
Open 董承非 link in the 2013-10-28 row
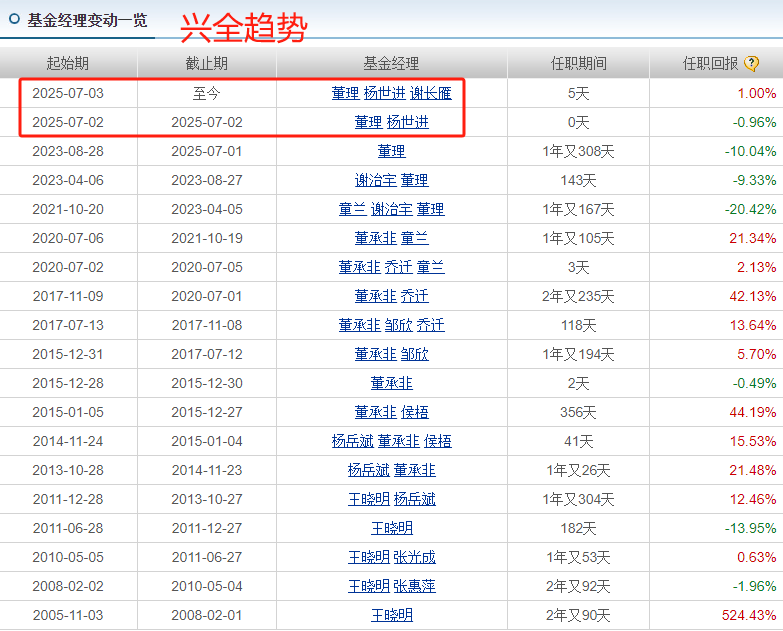[414, 470]
